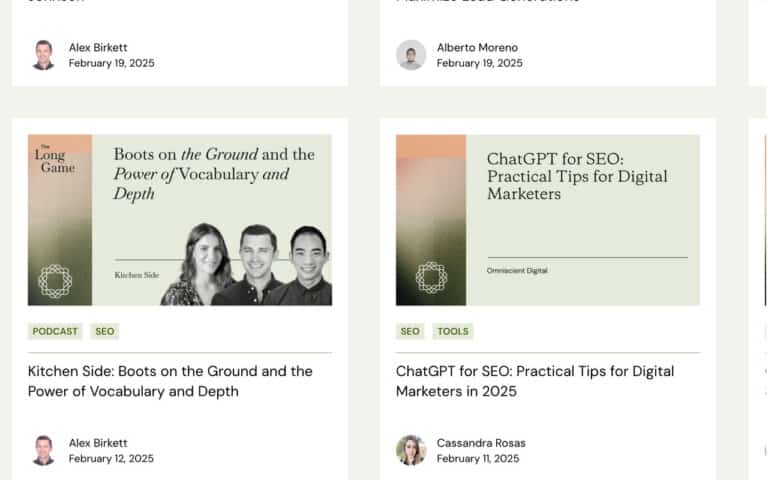Visit Alberto Moreno author link

pos(477,48)
